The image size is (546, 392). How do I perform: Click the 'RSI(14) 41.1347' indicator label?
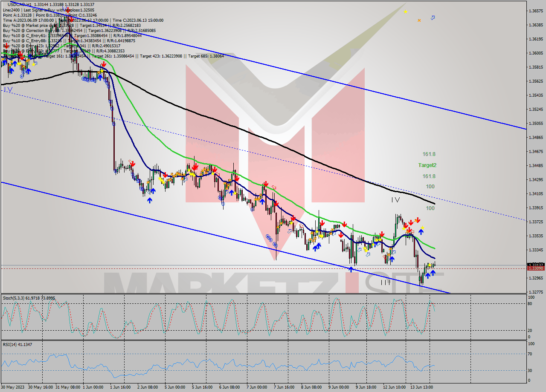[x=17, y=344]
